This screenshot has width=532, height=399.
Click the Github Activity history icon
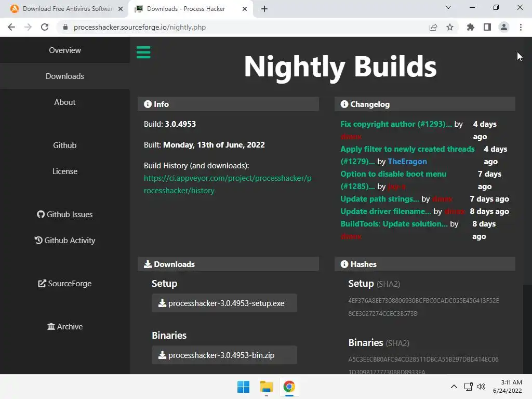pyautogui.click(x=38, y=240)
